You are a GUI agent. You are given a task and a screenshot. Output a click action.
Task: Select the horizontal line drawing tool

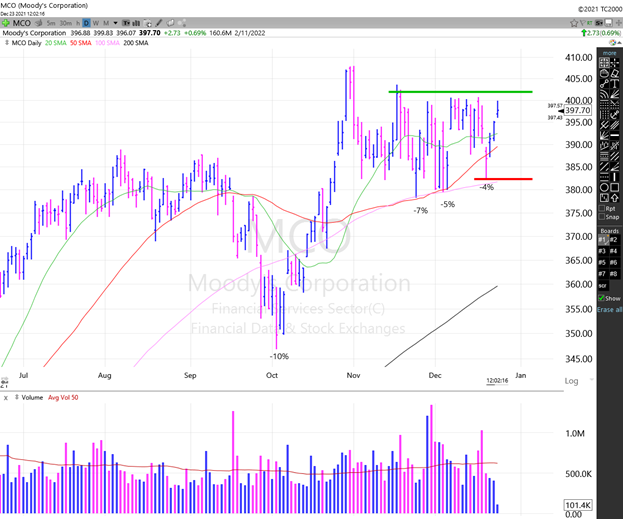[615, 135]
